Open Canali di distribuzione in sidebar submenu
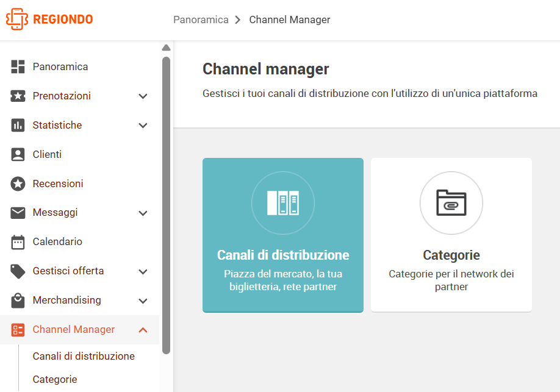 pyautogui.click(x=84, y=356)
